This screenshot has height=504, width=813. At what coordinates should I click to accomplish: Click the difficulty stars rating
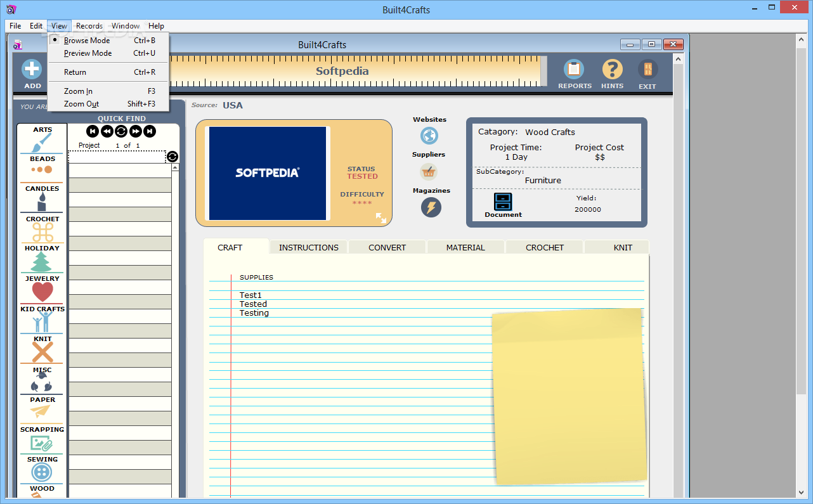tap(362, 203)
